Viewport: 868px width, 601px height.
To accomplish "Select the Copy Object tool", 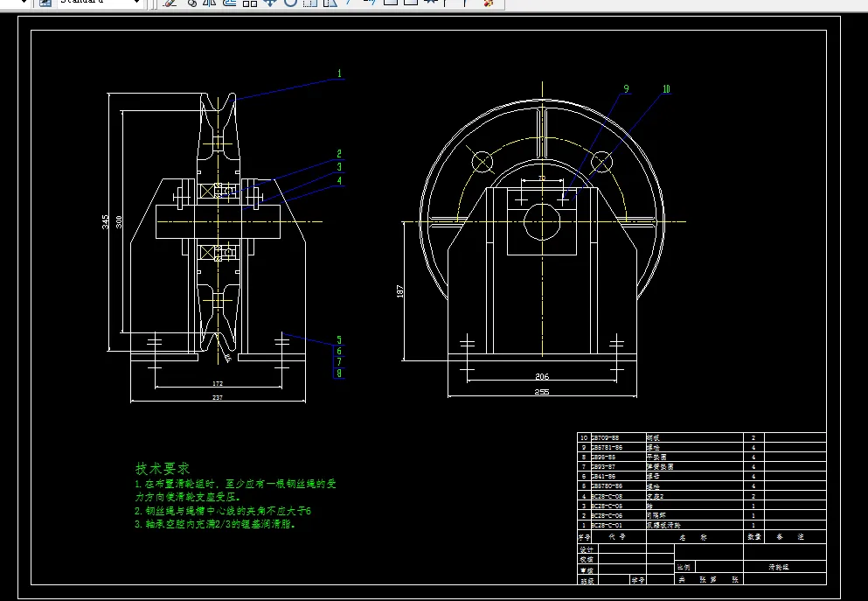I will coord(191,3).
